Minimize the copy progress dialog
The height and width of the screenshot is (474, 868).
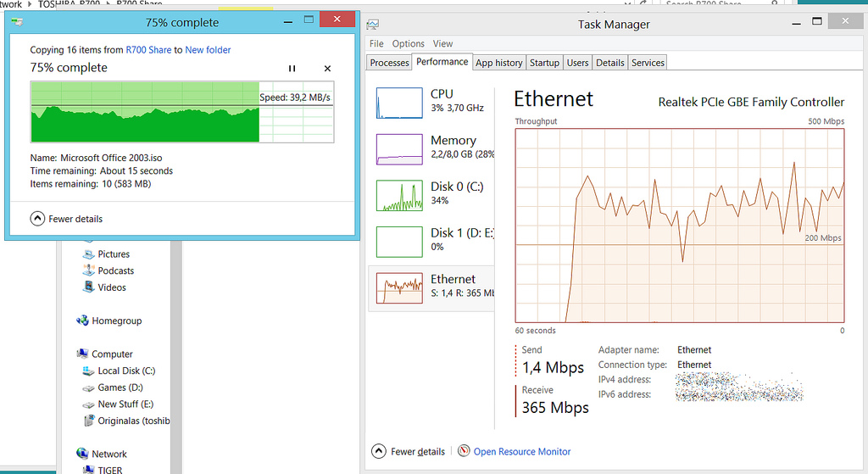[x=288, y=22]
